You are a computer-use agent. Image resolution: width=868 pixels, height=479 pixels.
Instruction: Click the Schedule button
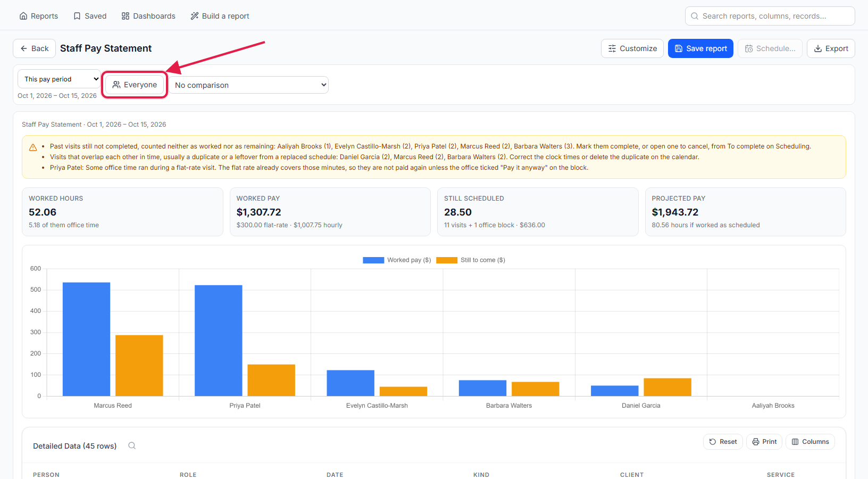point(770,48)
